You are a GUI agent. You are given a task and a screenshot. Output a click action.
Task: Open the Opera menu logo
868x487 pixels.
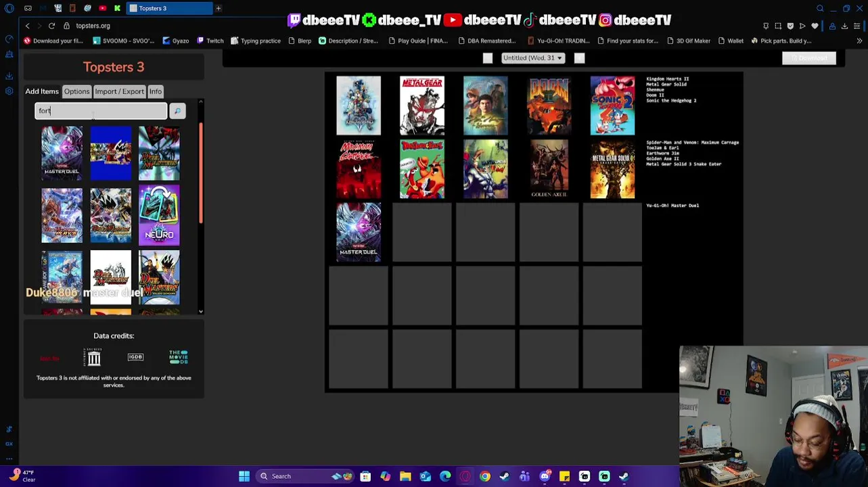pos(9,8)
